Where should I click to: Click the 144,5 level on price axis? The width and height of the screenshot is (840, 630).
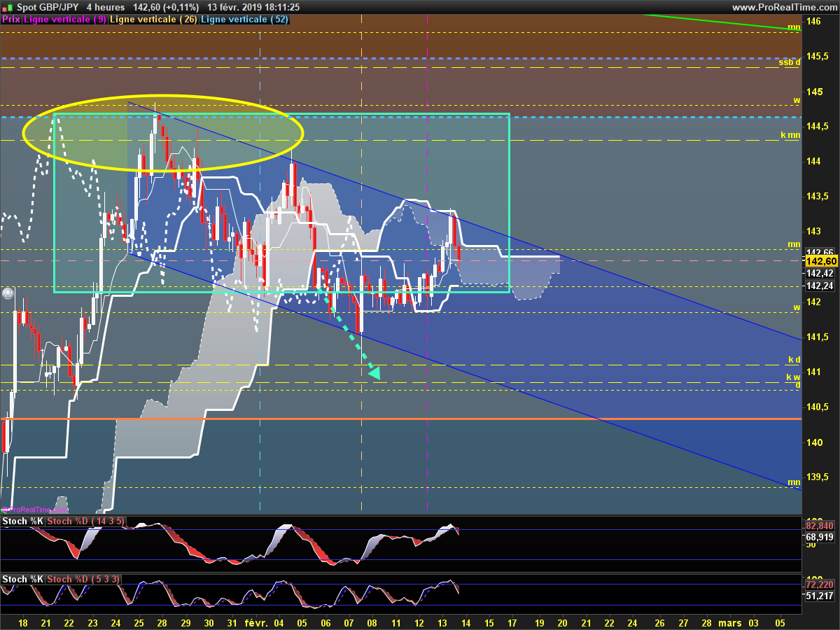coord(816,127)
